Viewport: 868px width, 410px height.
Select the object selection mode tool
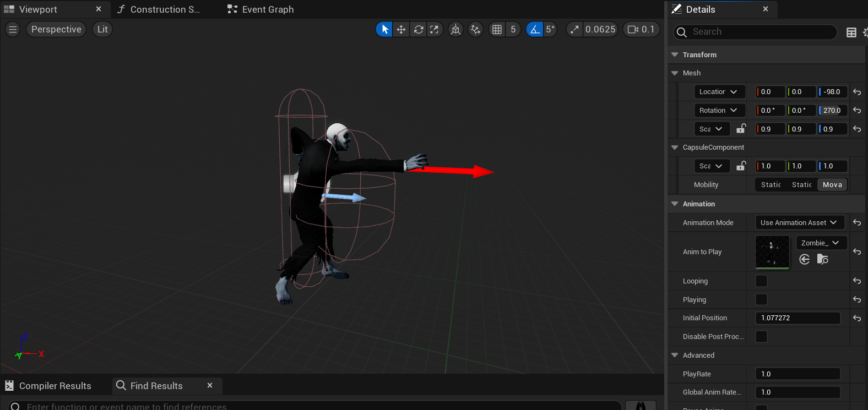click(x=384, y=30)
